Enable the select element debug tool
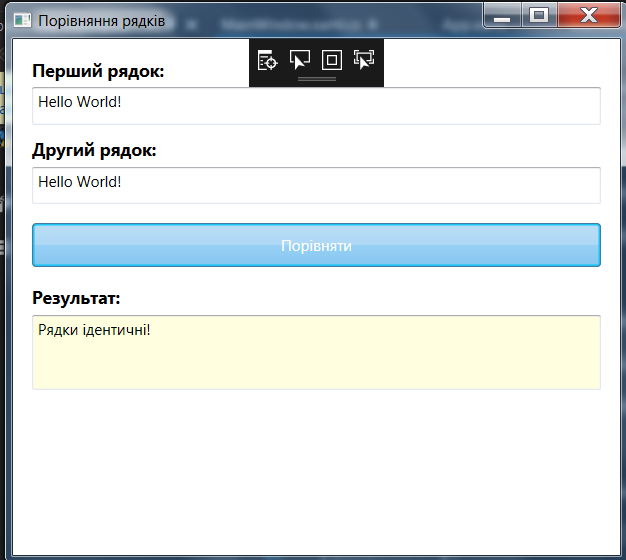The width and height of the screenshot is (626, 560). pyautogui.click(x=299, y=60)
